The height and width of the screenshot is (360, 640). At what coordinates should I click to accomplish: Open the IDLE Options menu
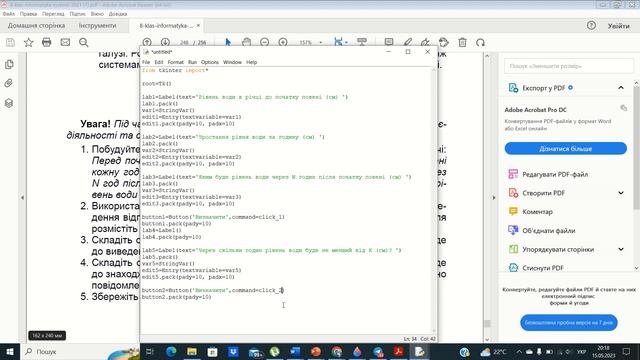point(210,62)
